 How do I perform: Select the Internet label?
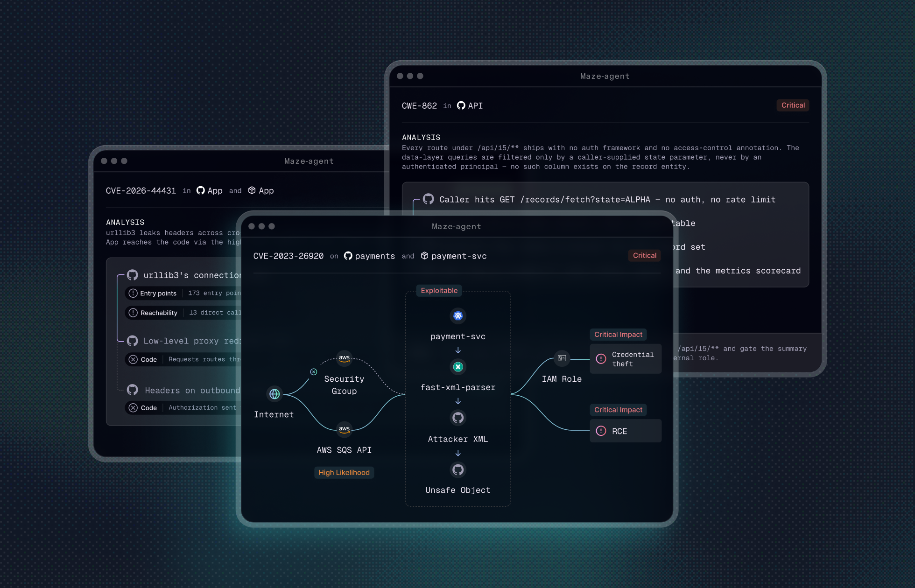click(x=274, y=414)
